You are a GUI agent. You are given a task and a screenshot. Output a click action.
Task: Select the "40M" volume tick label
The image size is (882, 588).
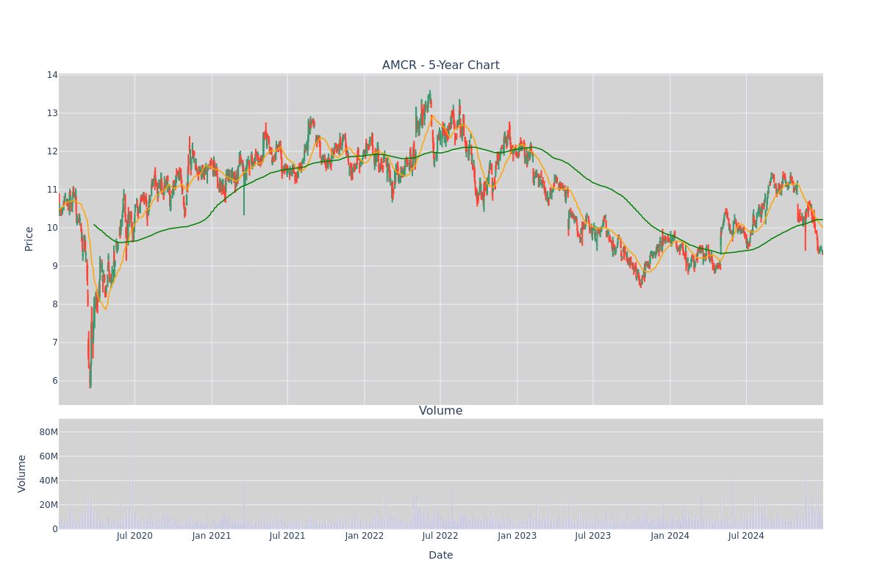point(49,481)
